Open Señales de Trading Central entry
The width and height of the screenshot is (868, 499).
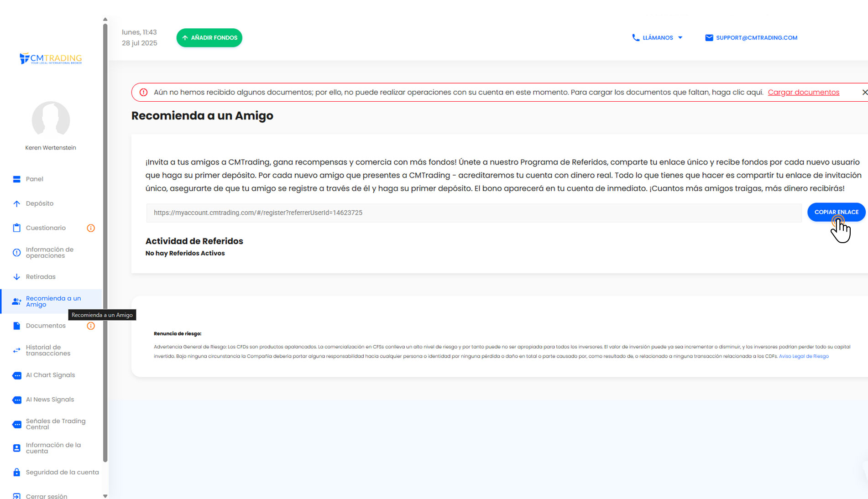click(52, 424)
